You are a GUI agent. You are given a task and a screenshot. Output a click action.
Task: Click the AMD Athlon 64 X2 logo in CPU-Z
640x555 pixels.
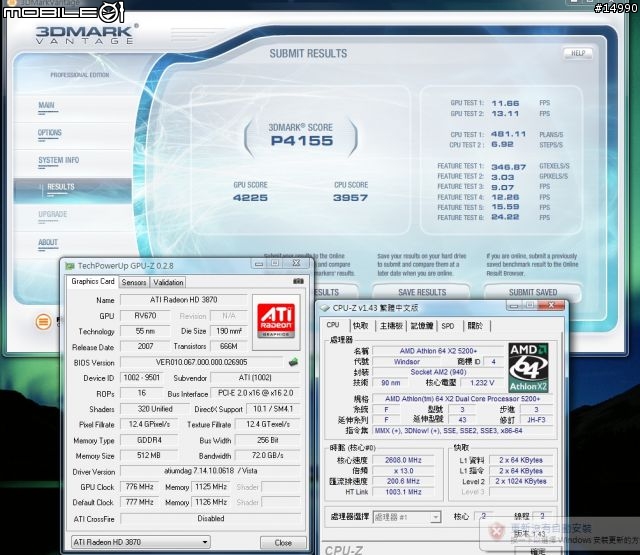[x=528, y=368]
